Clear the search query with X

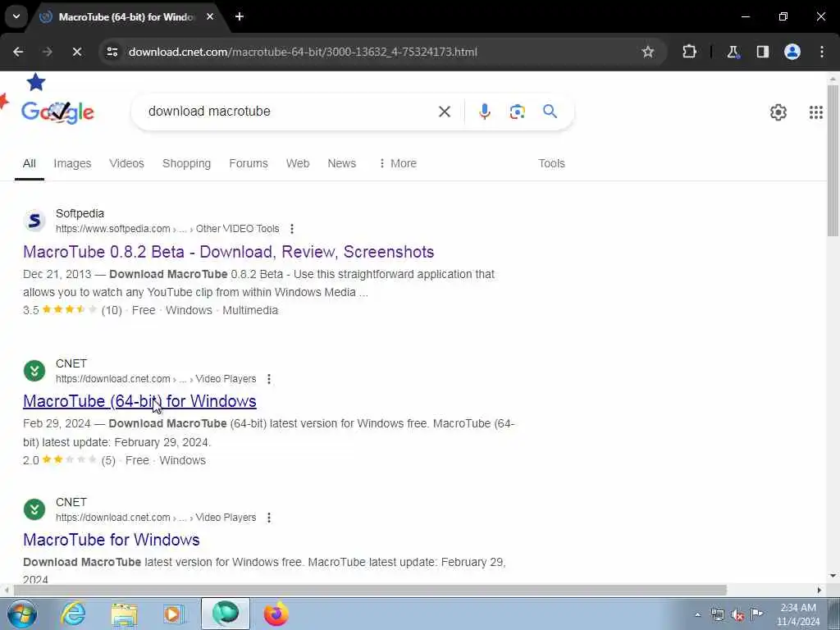coord(445,112)
